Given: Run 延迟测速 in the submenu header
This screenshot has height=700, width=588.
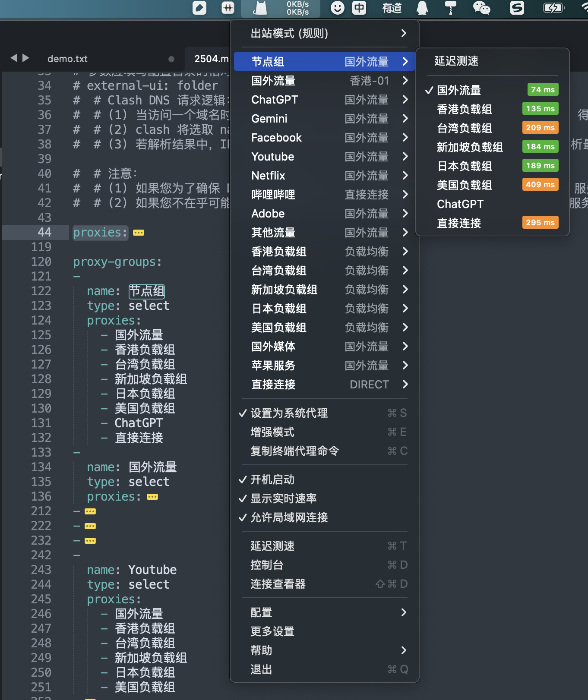Looking at the screenshot, I should [493, 61].
